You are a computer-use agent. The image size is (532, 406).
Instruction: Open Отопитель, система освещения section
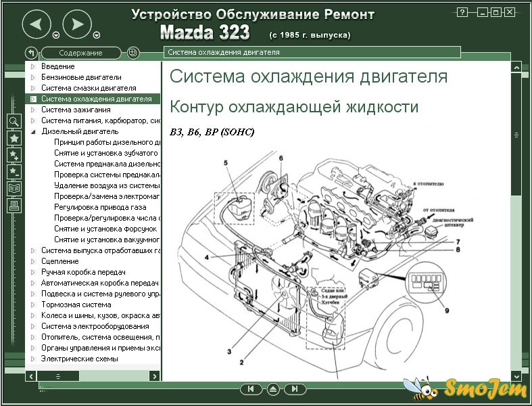[x=101, y=338]
